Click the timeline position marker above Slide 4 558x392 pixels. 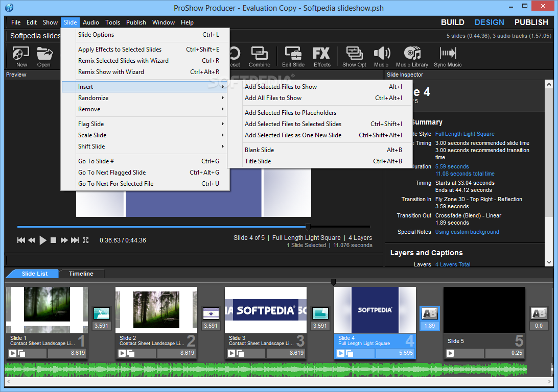pyautogui.click(x=334, y=282)
